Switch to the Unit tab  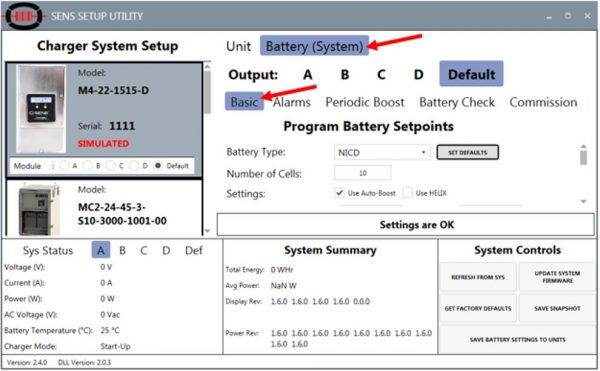tap(238, 46)
